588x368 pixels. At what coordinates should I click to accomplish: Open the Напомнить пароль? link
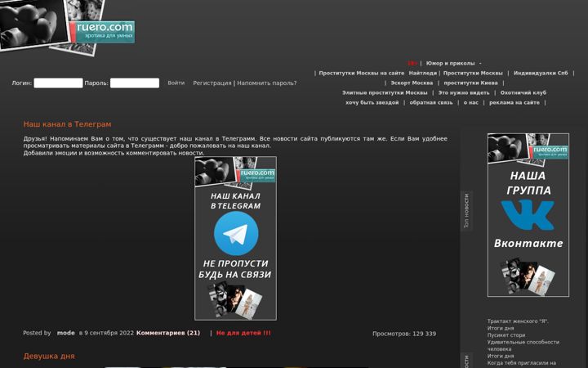click(x=266, y=83)
